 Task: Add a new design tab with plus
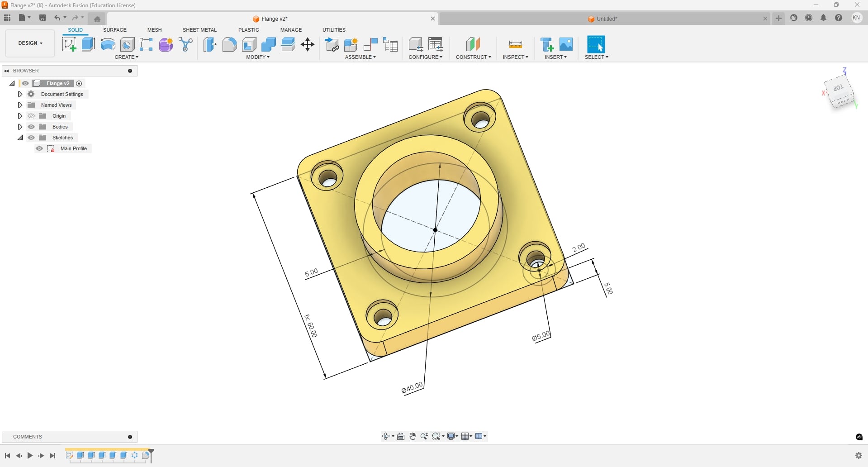778,18
